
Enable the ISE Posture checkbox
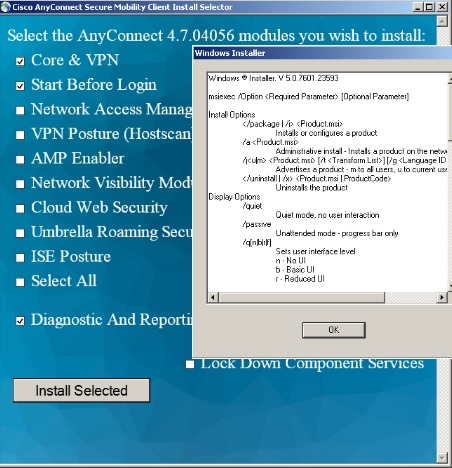click(x=20, y=258)
